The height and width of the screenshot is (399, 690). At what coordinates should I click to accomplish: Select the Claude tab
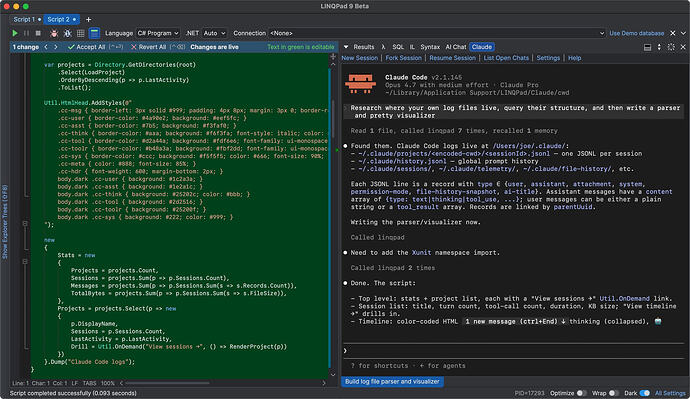click(x=482, y=47)
